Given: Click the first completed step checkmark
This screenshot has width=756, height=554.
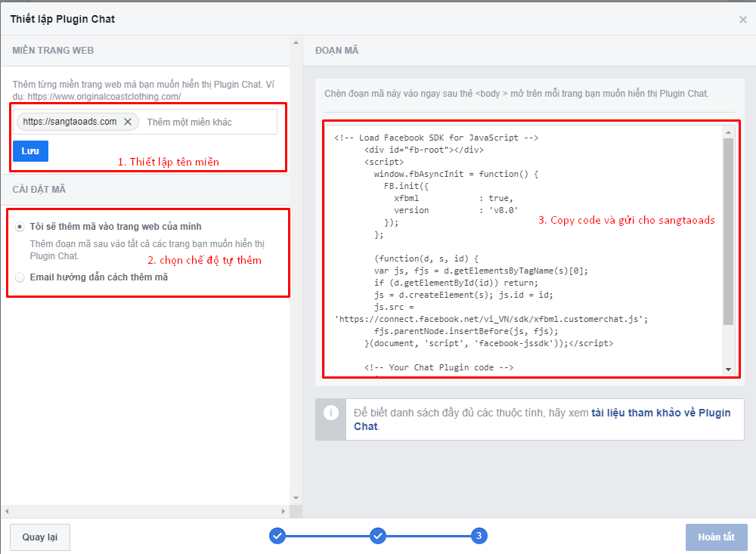Looking at the screenshot, I should [277, 536].
